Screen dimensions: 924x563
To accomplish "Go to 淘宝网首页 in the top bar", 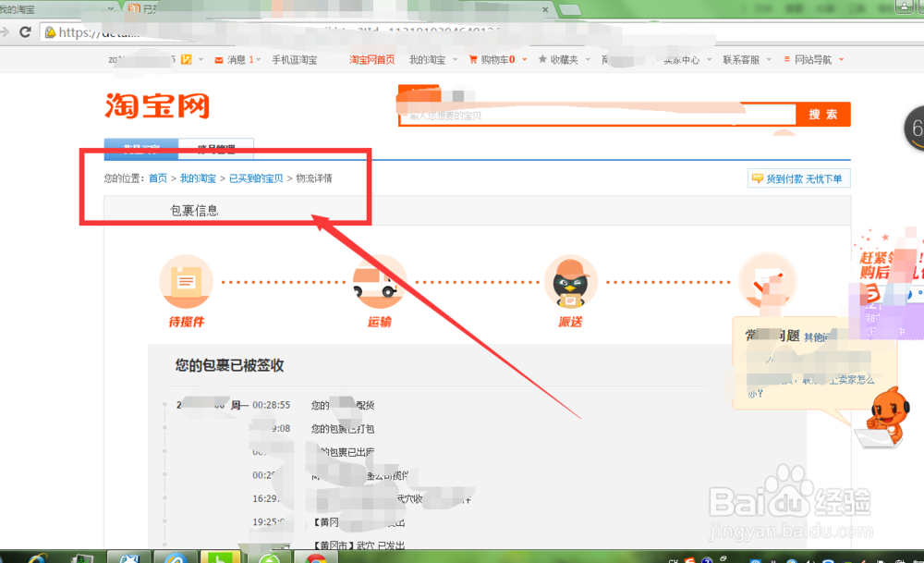I will [371, 59].
